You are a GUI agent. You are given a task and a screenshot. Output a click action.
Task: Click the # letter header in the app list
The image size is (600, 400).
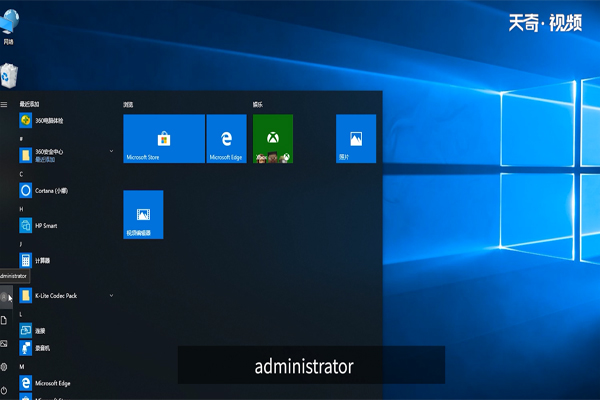pyautogui.click(x=21, y=139)
